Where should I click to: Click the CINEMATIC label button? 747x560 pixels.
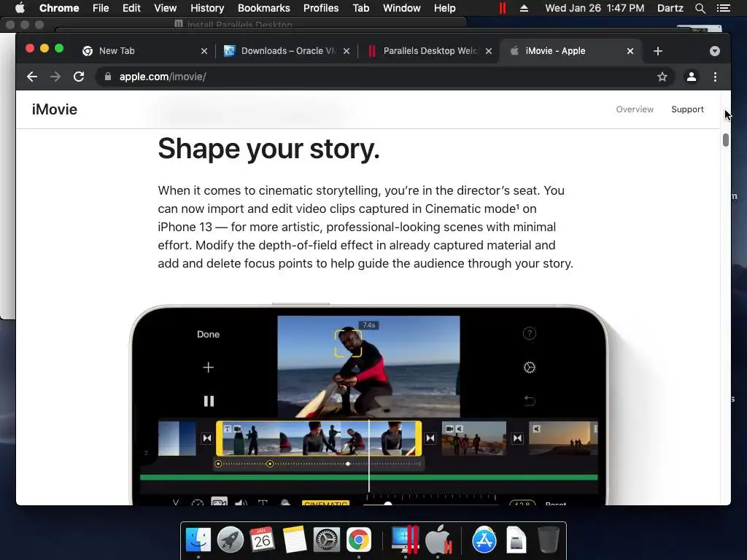coord(326,503)
